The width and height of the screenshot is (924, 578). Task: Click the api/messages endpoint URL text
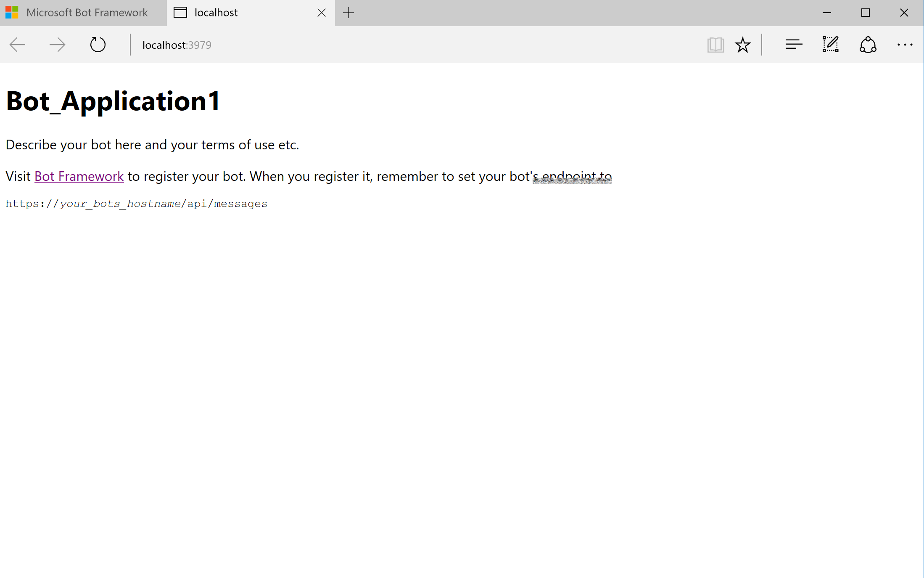pos(137,204)
